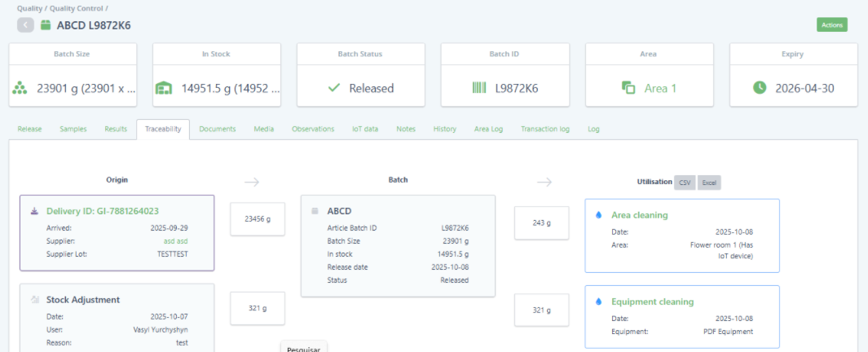Open the Transaction log tab
Viewport: 868px width, 352px height.
544,129
